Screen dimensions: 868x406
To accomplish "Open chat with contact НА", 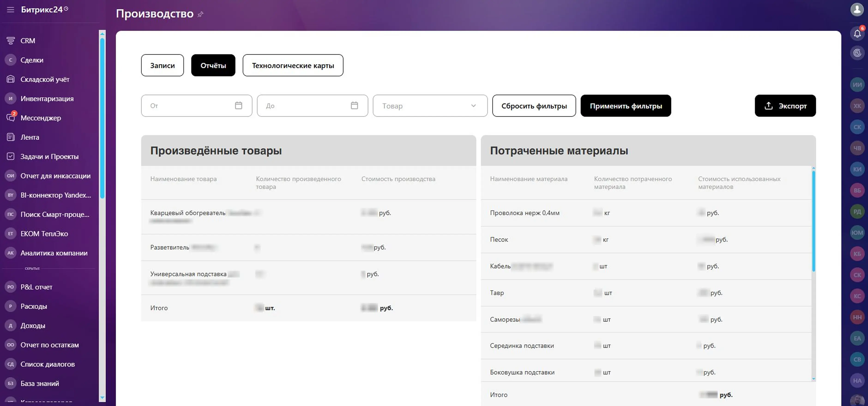I will [x=857, y=381].
